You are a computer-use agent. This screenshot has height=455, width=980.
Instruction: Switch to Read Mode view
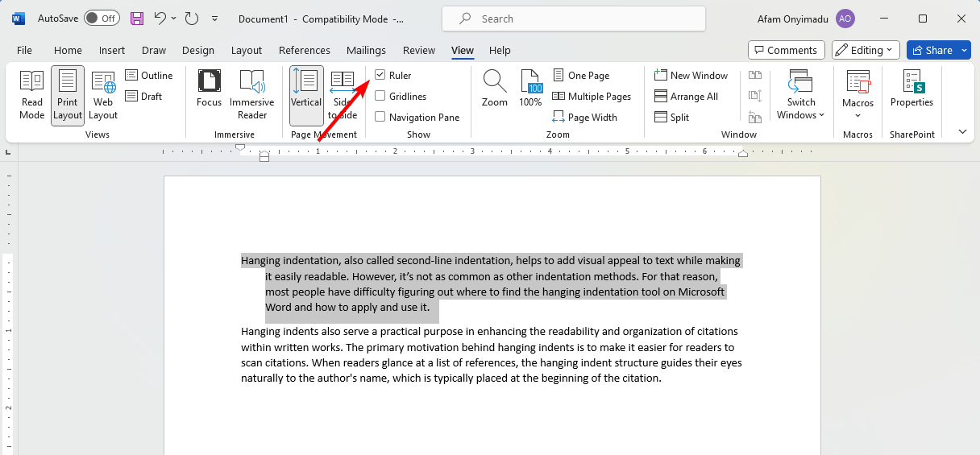coord(32,94)
